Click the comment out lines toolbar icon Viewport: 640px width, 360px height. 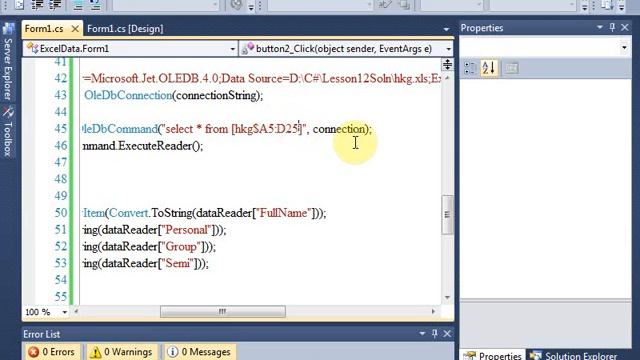pos(78,5)
